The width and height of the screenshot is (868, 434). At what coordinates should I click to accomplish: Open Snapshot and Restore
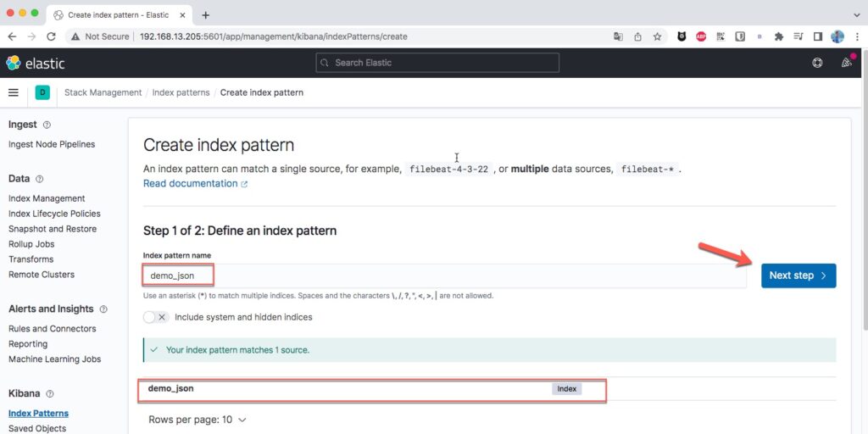(x=53, y=229)
